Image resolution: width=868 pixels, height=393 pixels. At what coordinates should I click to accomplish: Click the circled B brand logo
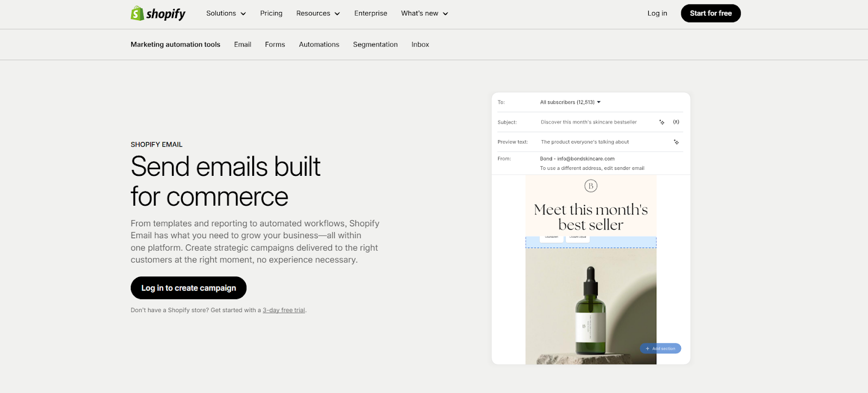(x=591, y=186)
